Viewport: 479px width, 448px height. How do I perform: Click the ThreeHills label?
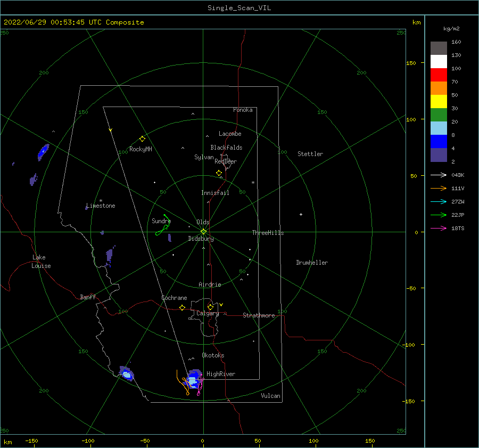point(268,233)
